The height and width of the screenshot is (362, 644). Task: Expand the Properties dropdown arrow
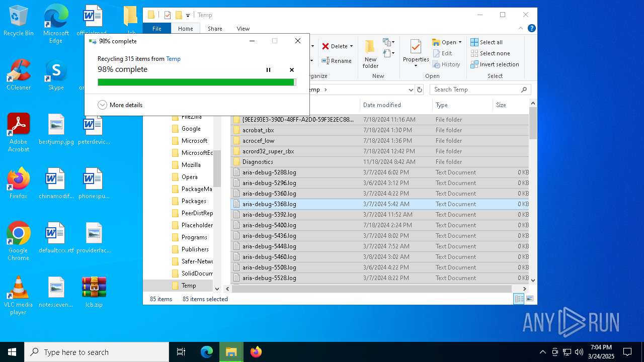point(416,65)
